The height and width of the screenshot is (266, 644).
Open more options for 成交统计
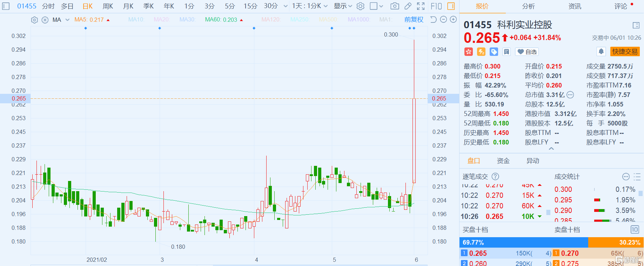coord(626,176)
